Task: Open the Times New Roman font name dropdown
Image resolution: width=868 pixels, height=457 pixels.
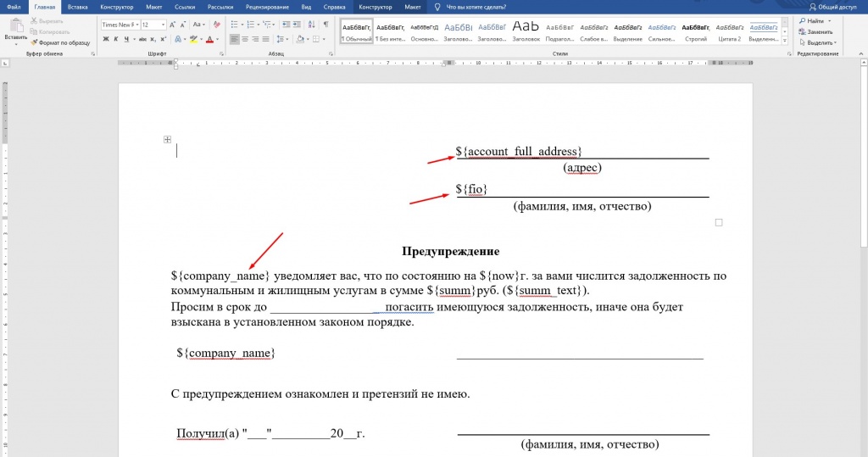Action: (x=136, y=25)
